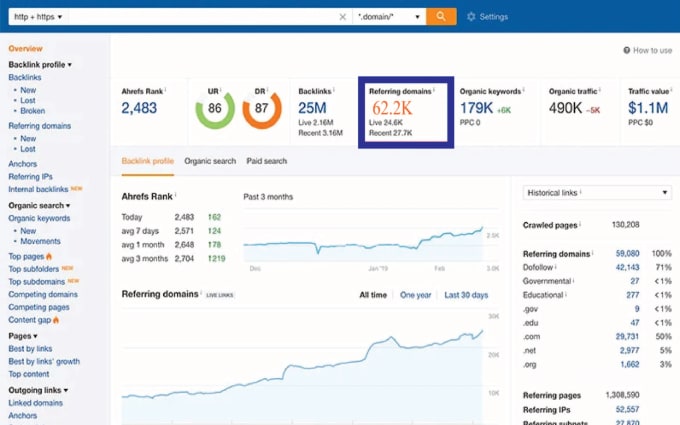Viewport: 680px width, 425px height.
Task: Click Dofollow count 42,143
Action: click(x=627, y=268)
